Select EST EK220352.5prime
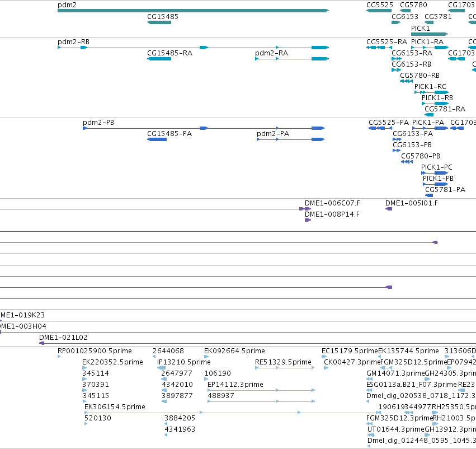 pyautogui.click(x=84, y=368)
